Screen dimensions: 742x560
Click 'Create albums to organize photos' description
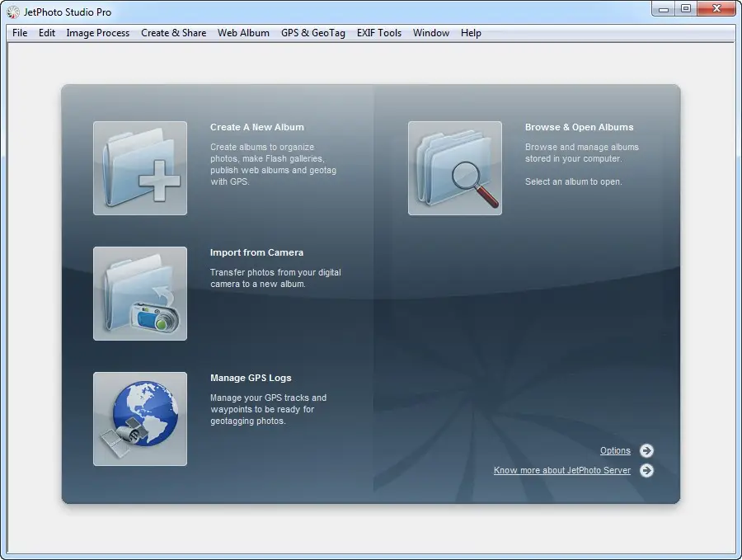[274, 164]
